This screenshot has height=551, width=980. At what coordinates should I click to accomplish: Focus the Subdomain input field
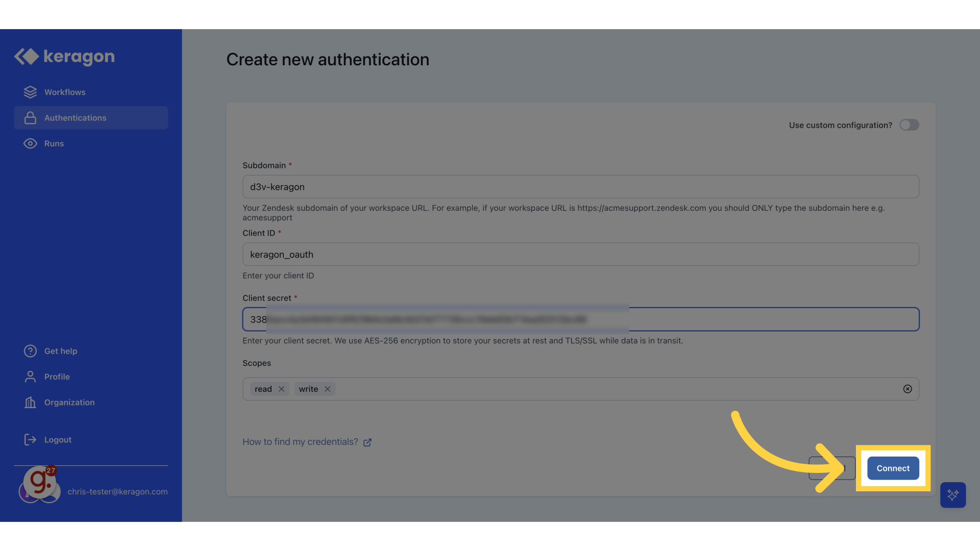(580, 187)
